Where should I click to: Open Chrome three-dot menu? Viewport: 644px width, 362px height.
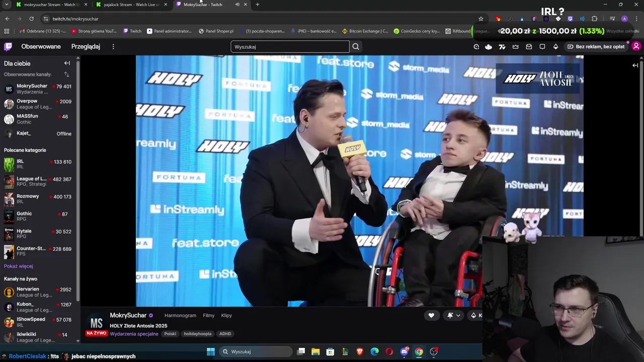click(636, 19)
